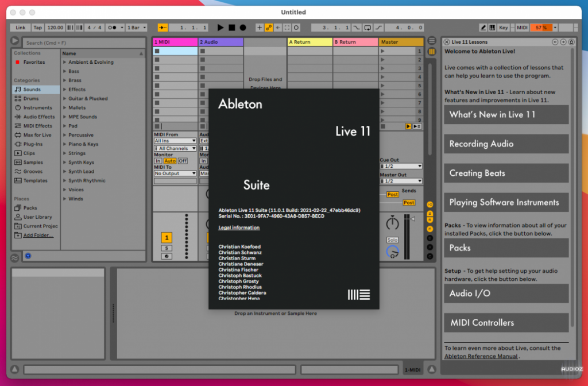Open the Master Out 1/2 dropdown
The image size is (588, 386).
401,181
